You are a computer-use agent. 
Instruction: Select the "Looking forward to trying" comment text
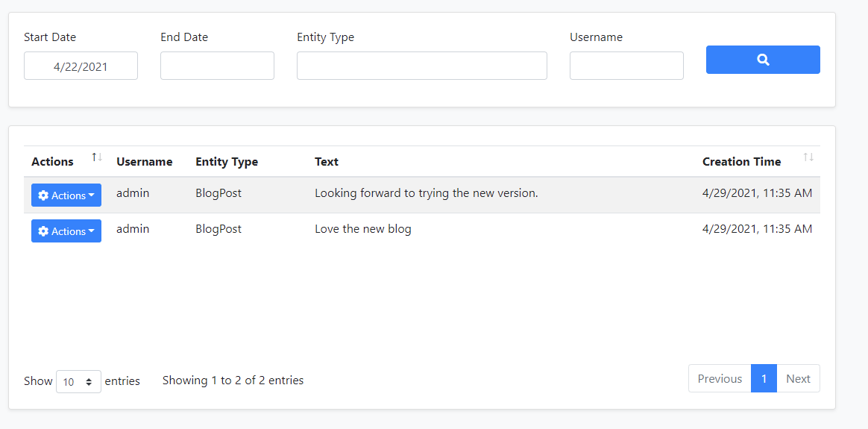pyautogui.click(x=426, y=193)
